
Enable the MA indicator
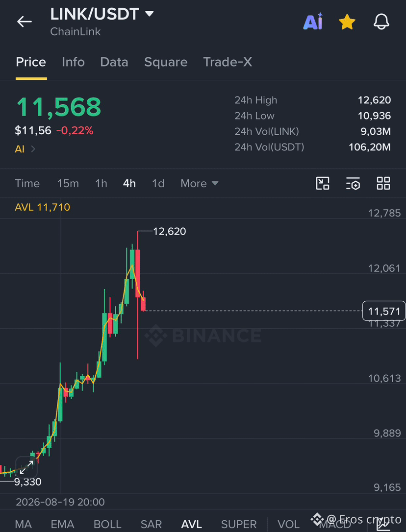click(24, 524)
